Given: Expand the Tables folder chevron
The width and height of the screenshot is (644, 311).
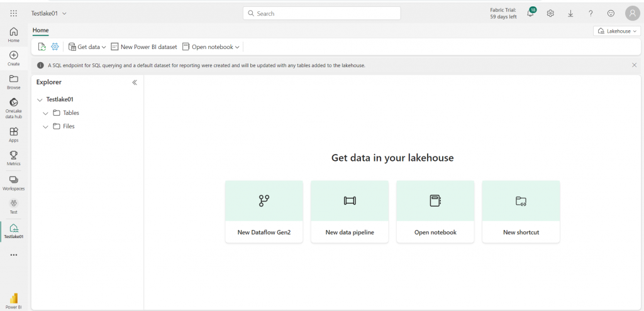Looking at the screenshot, I should click(x=45, y=113).
